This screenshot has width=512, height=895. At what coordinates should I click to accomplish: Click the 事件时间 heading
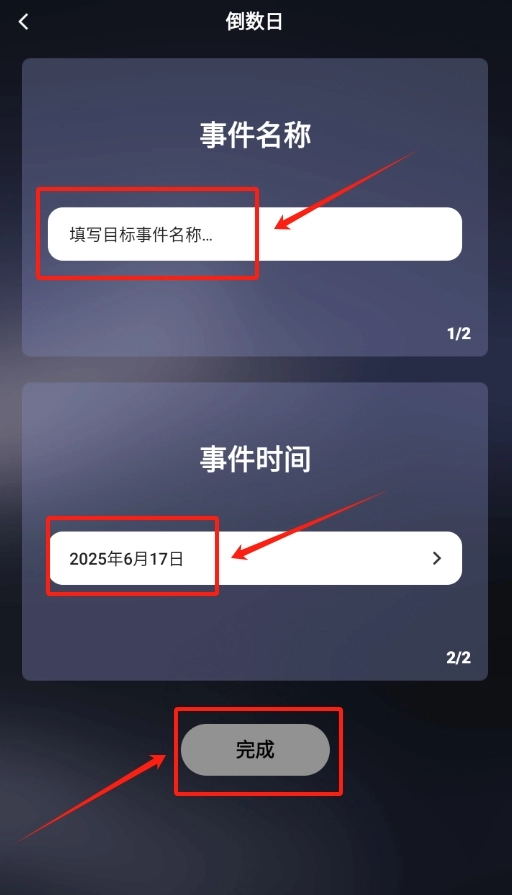click(255, 459)
